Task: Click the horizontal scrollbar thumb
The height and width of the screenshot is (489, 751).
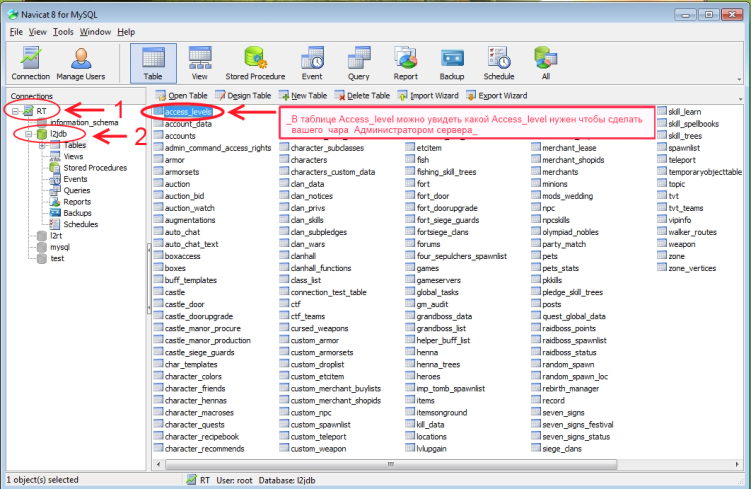Action: [x=391, y=464]
